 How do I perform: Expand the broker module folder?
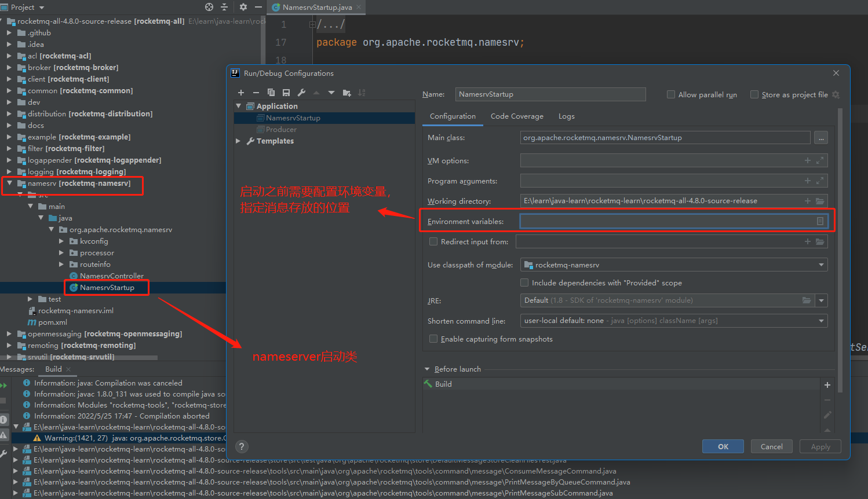(x=9, y=67)
